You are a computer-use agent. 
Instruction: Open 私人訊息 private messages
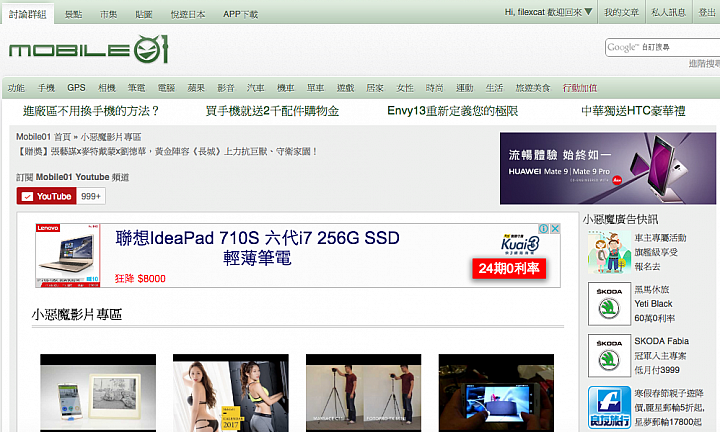pos(669,12)
